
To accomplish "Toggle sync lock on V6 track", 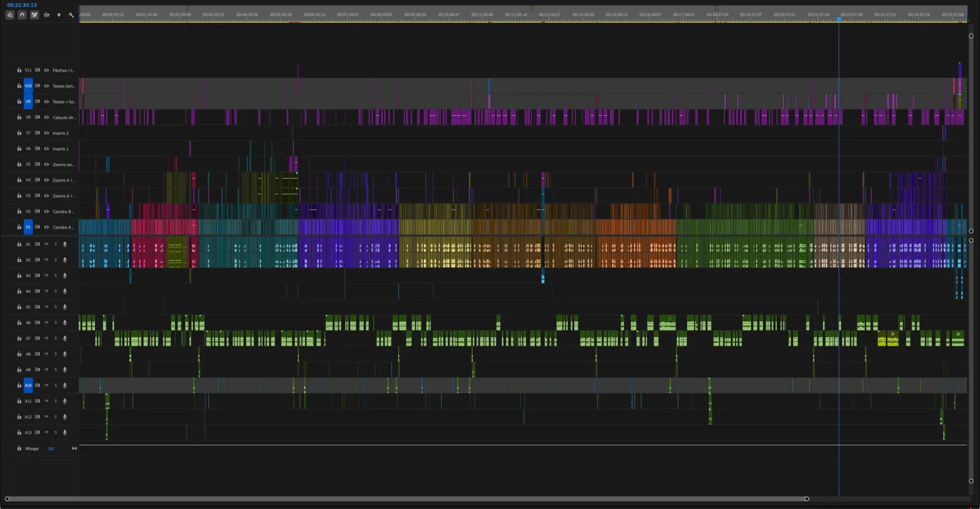I will click(37, 149).
